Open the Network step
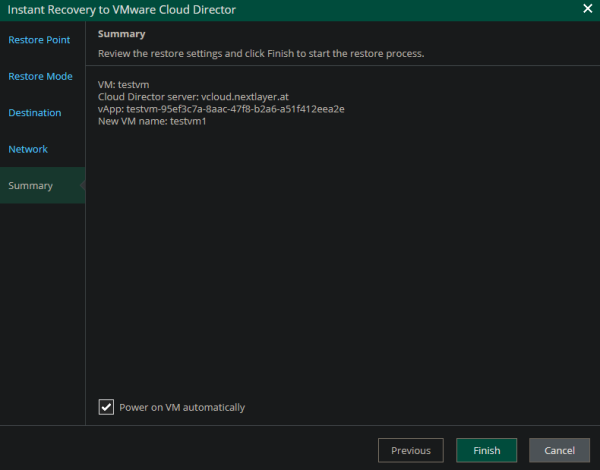This screenshot has width=600, height=470. pos(28,149)
